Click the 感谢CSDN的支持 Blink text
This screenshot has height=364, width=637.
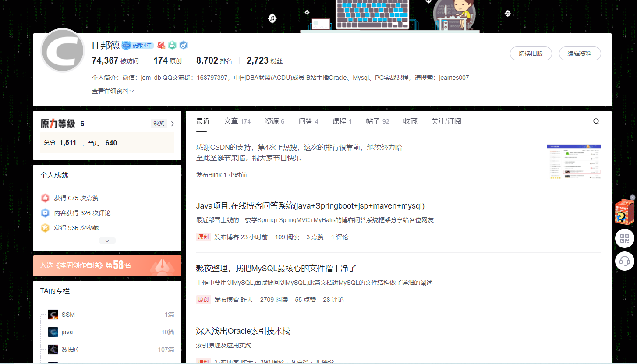pos(299,152)
